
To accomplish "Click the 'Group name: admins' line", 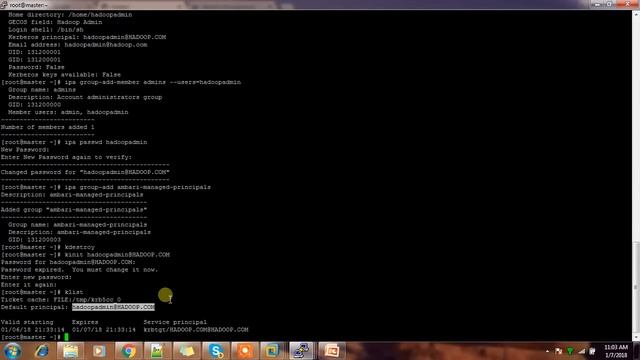I will pyautogui.click(x=42, y=89).
